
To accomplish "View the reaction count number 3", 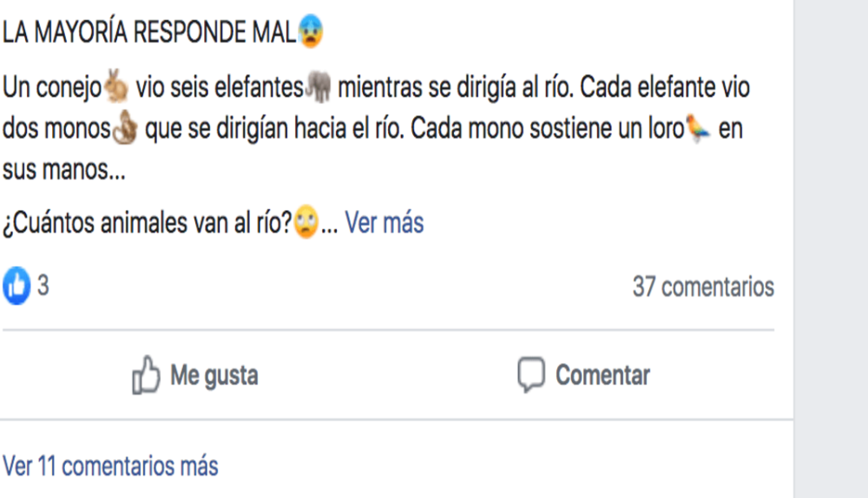I will click(x=43, y=286).
